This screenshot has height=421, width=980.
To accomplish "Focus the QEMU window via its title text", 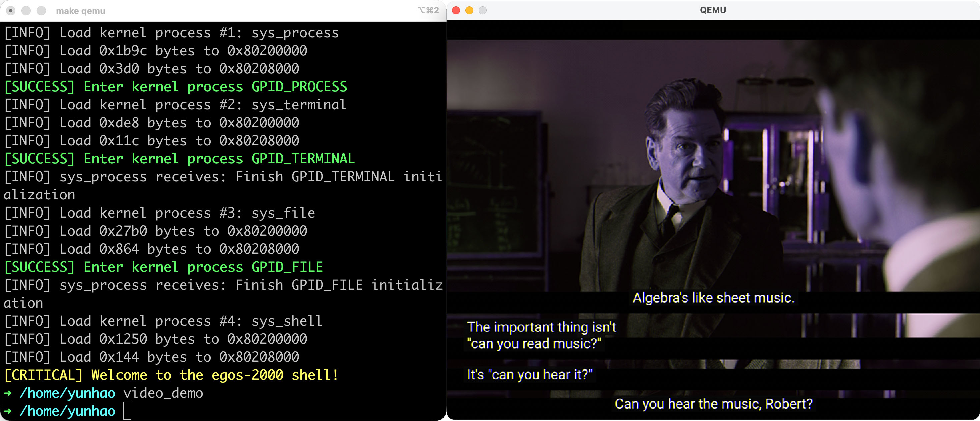I will pyautogui.click(x=713, y=10).
